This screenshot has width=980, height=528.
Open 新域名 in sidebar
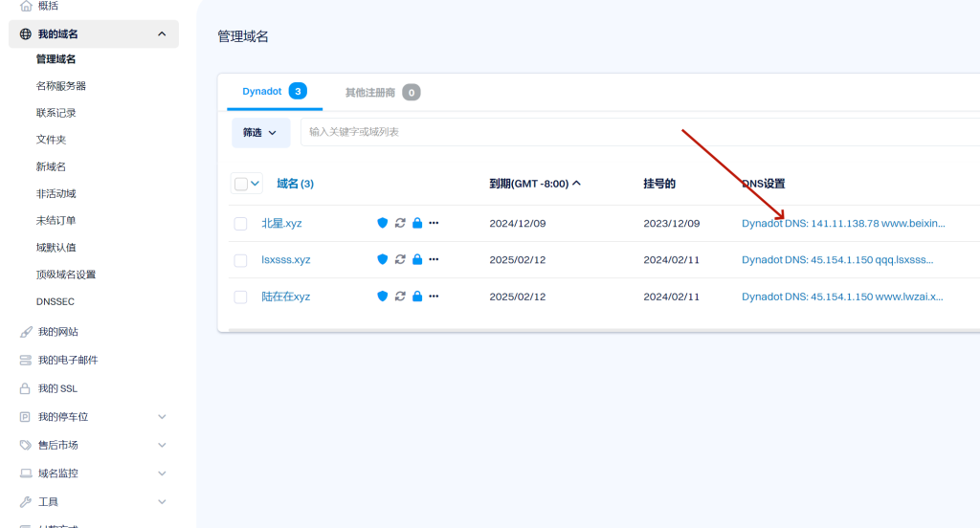point(51,166)
